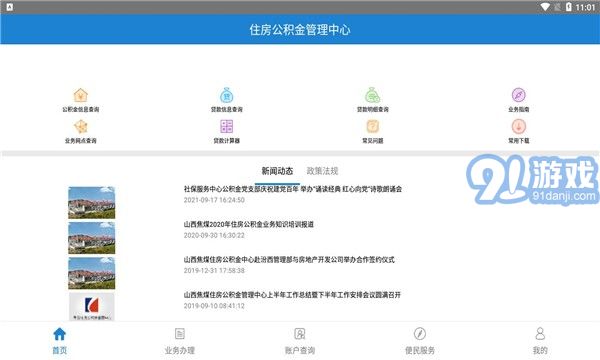This screenshot has width=600, height=360.
Task: Open 业务办理 in bottom navigation
Action: pyautogui.click(x=180, y=340)
